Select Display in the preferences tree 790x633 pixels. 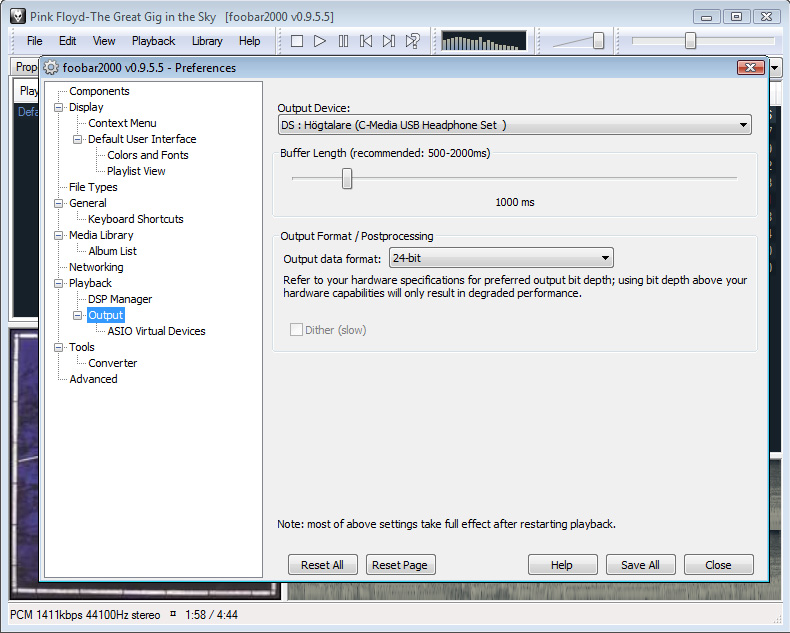pyautogui.click(x=86, y=107)
